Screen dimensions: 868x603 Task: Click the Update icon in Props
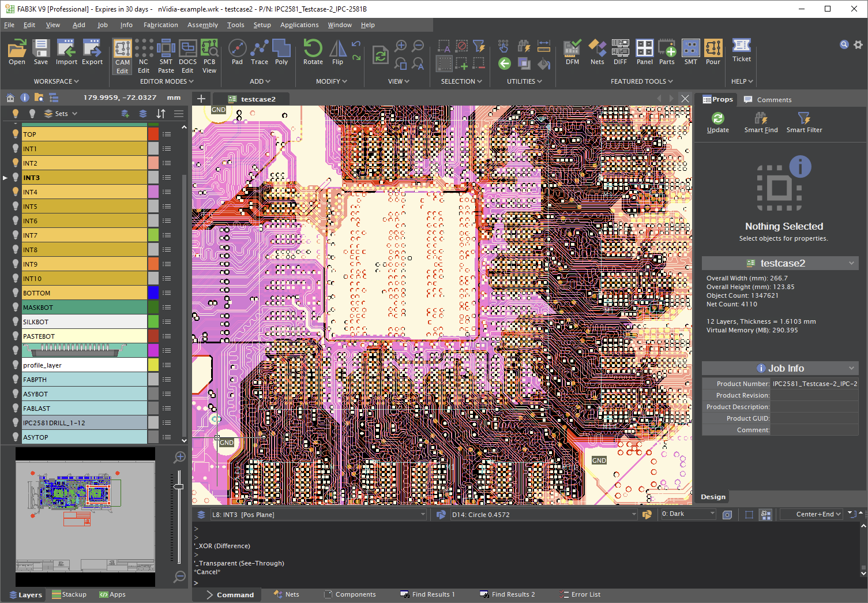click(x=718, y=122)
